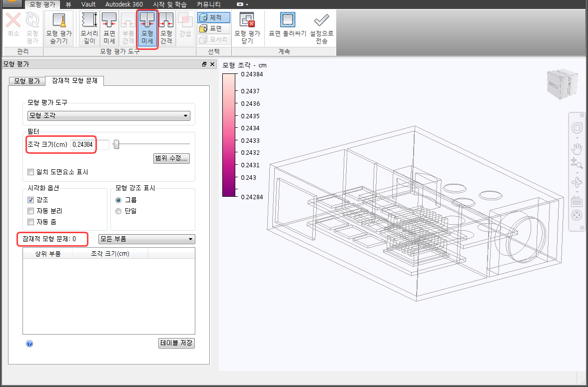The height and width of the screenshot is (387, 588).
Task: Select the 잠재적 모형 문제 panel tab
Action: tap(74, 80)
